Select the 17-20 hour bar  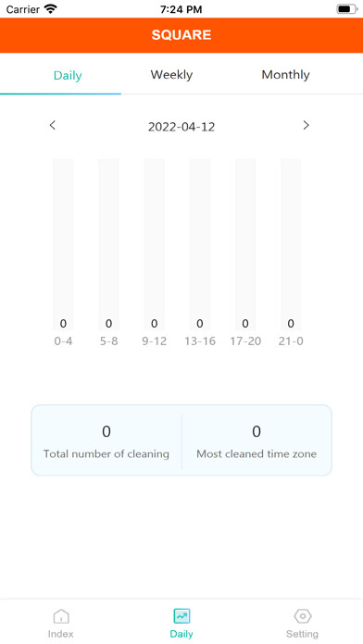tap(245, 245)
